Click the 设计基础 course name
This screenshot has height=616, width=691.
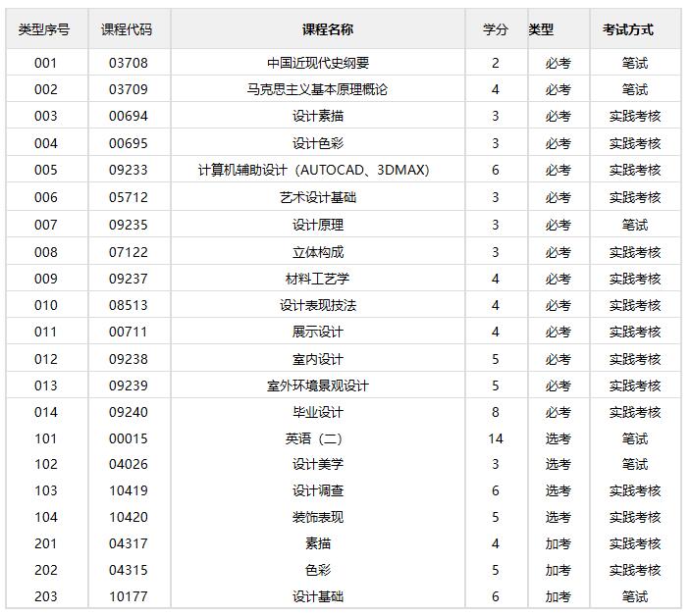point(318,596)
